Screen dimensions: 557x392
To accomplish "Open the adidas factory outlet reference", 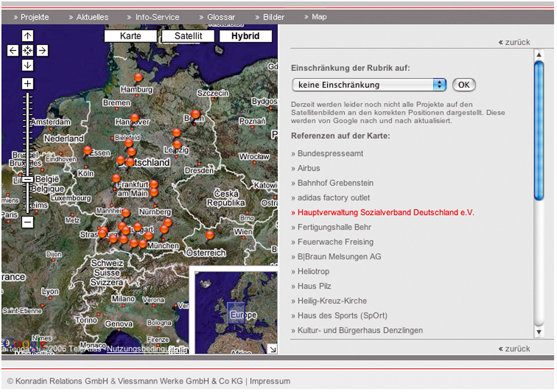I will pyautogui.click(x=331, y=198).
